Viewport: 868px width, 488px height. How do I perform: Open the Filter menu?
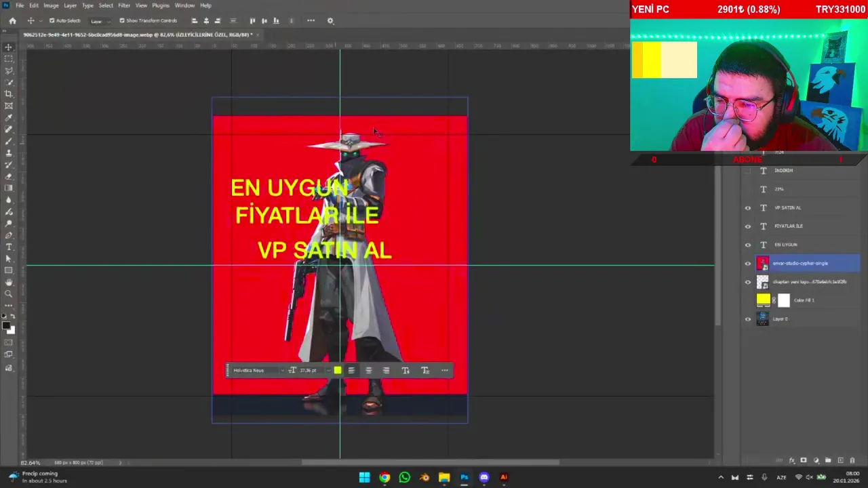[124, 5]
